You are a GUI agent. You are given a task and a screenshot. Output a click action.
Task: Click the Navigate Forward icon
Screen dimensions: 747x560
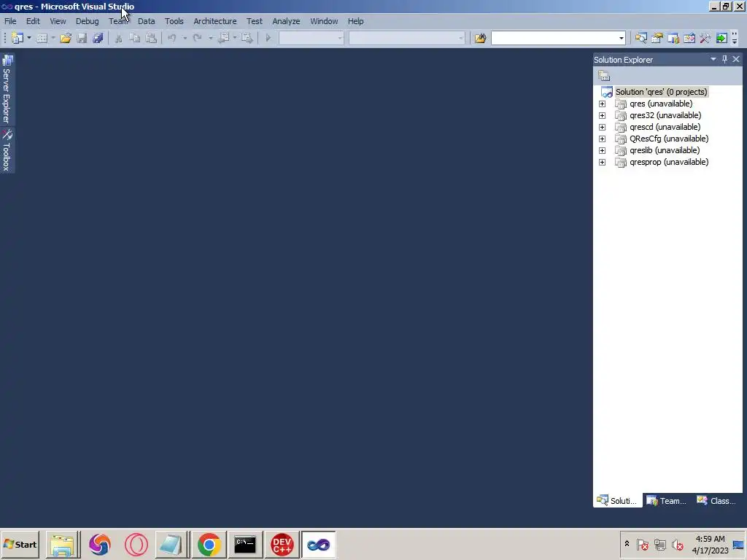coord(247,38)
